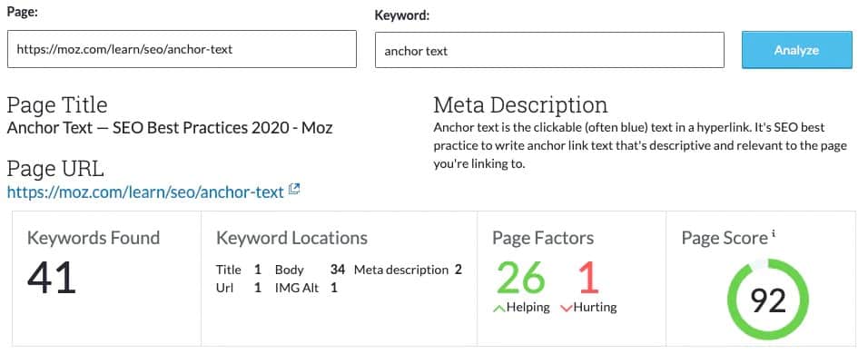Click the Url keyword location entry
The width and height of the screenshot is (868, 354).
point(238,288)
